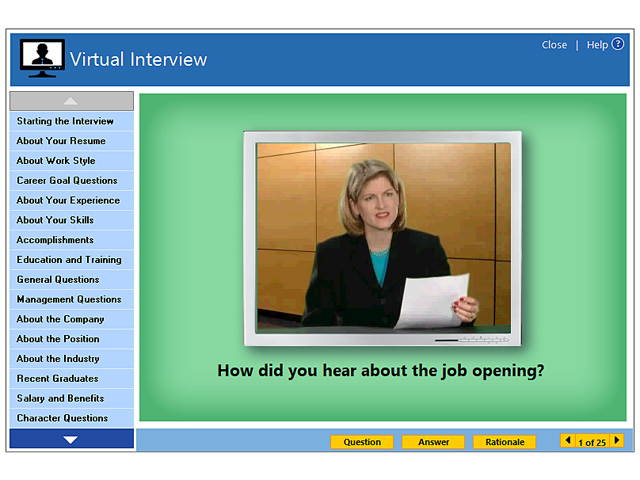The image size is (640, 480).
Task: Open the Salary and Benefits topic
Action: (x=60, y=398)
